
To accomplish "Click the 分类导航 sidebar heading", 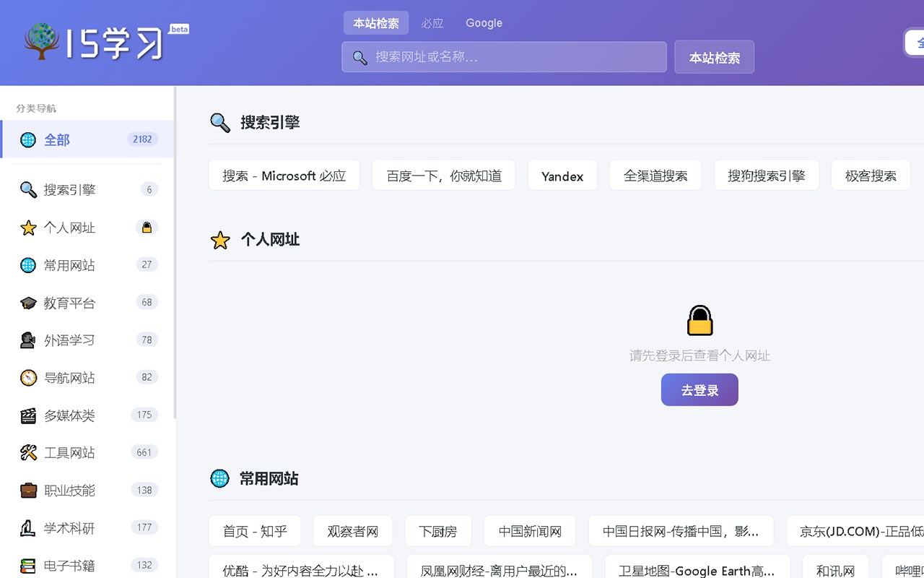I will click(x=36, y=108).
